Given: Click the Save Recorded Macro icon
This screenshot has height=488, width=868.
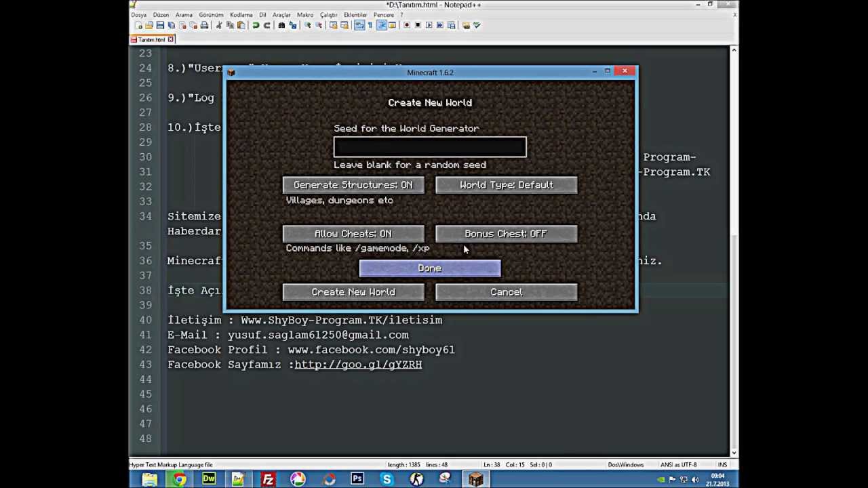Looking at the screenshot, I should point(452,25).
